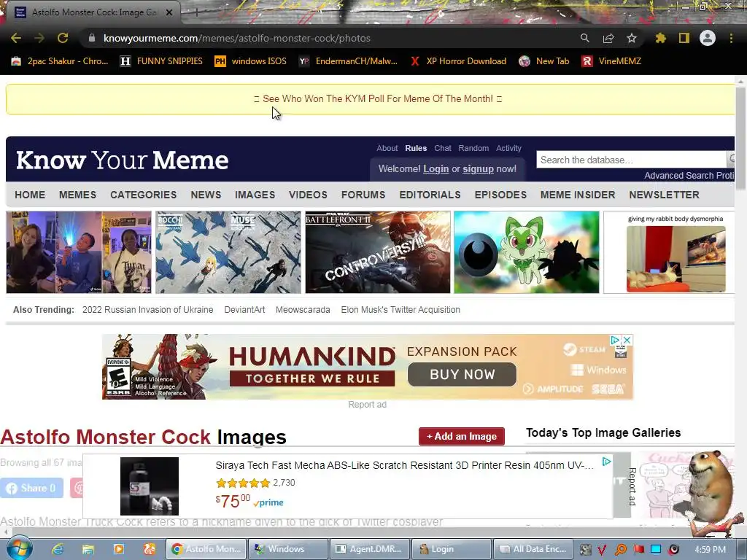Click the signup link
Image resolution: width=747 pixels, height=560 pixels.
[478, 168]
